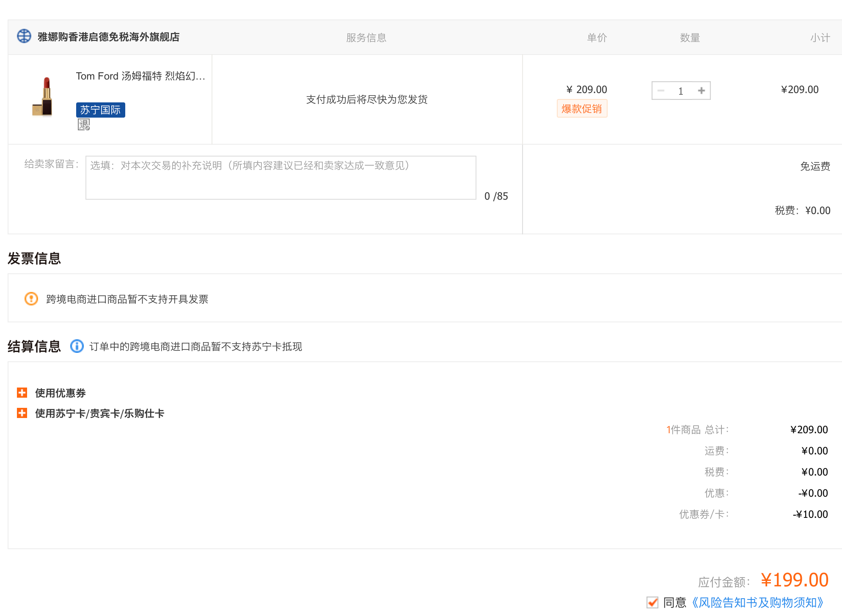The width and height of the screenshot is (842, 616).
Task: Click the 退 return-policy icon
Action: (84, 125)
